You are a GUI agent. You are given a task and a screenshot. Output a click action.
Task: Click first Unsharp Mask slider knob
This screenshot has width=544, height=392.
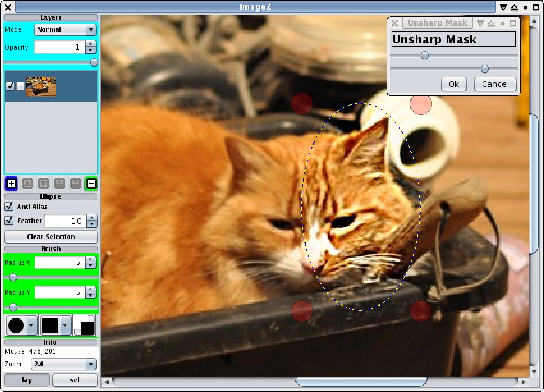point(424,55)
